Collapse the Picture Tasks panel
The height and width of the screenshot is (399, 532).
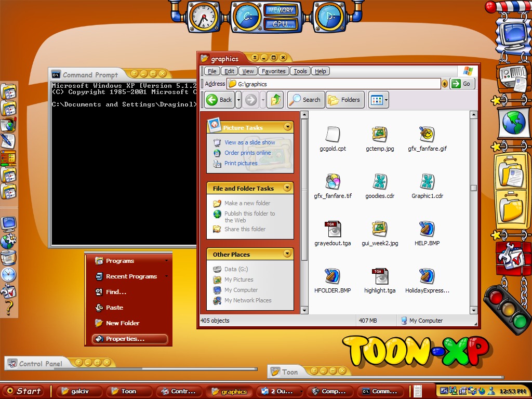click(288, 127)
